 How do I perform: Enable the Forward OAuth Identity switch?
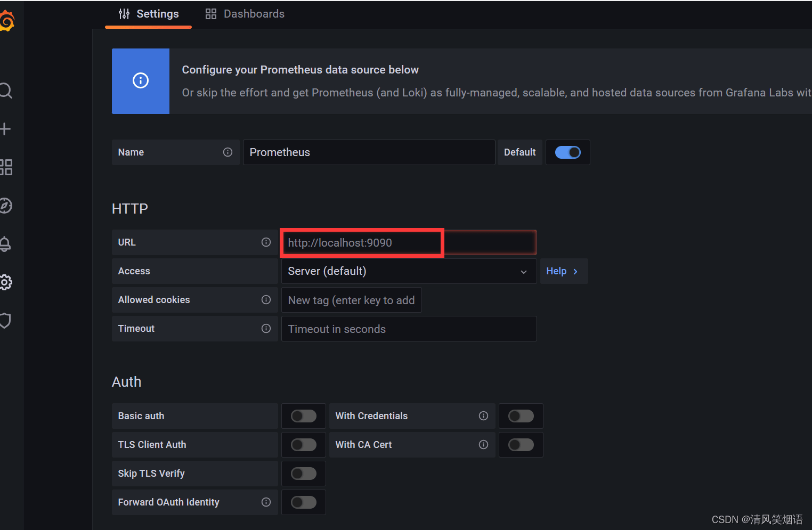304,502
